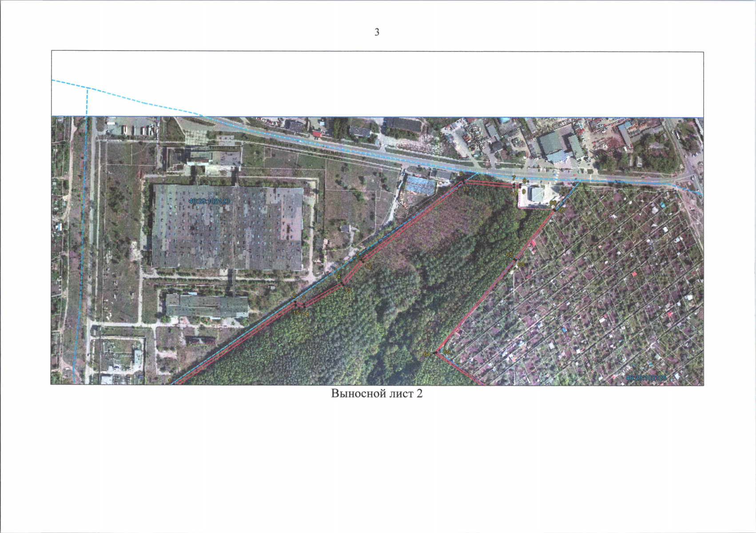Click the large gray factory building roof

[x=227, y=227]
